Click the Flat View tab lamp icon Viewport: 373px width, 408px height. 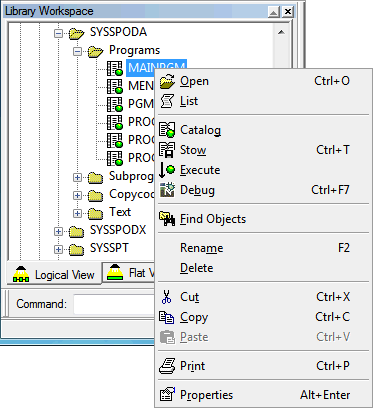(115, 273)
